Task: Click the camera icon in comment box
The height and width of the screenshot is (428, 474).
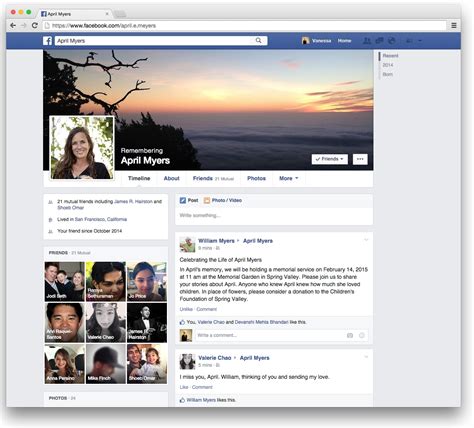Action: coord(350,335)
